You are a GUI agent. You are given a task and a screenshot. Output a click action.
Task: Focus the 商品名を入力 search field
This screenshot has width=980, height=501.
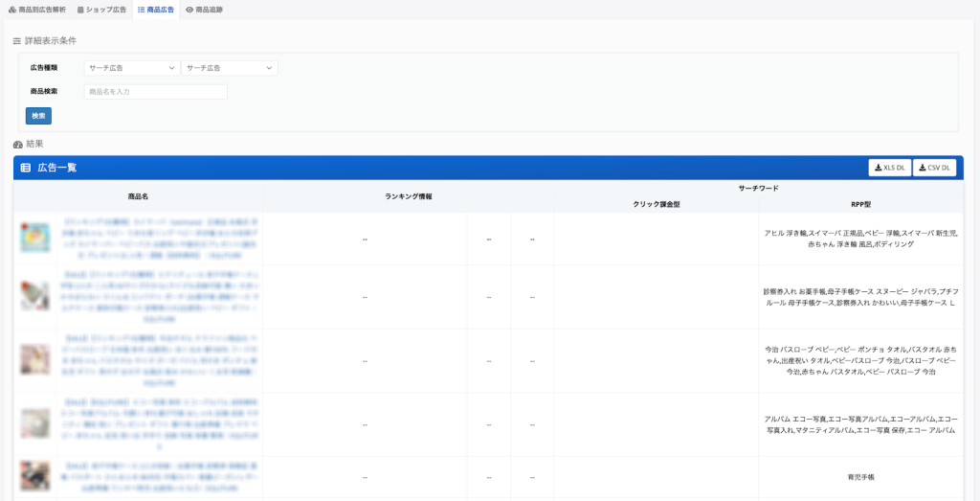click(x=155, y=92)
